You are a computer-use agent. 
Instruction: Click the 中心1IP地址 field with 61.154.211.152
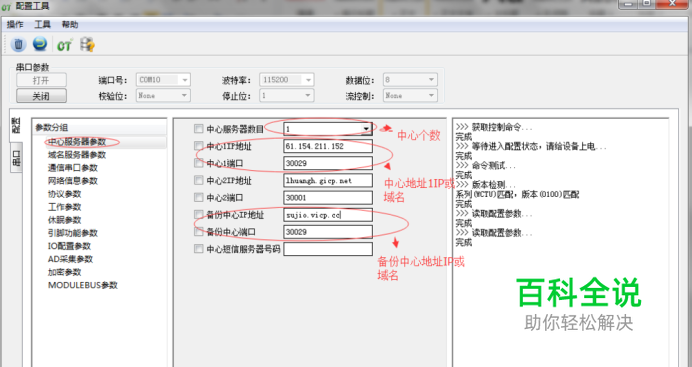(x=328, y=146)
